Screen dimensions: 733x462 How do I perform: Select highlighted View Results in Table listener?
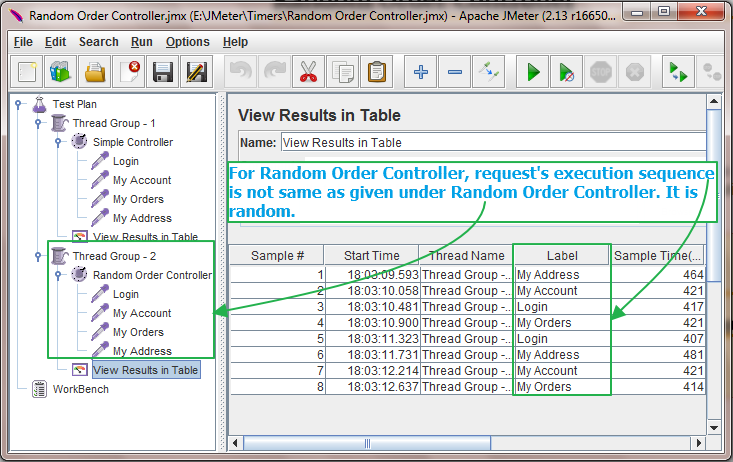click(146, 370)
